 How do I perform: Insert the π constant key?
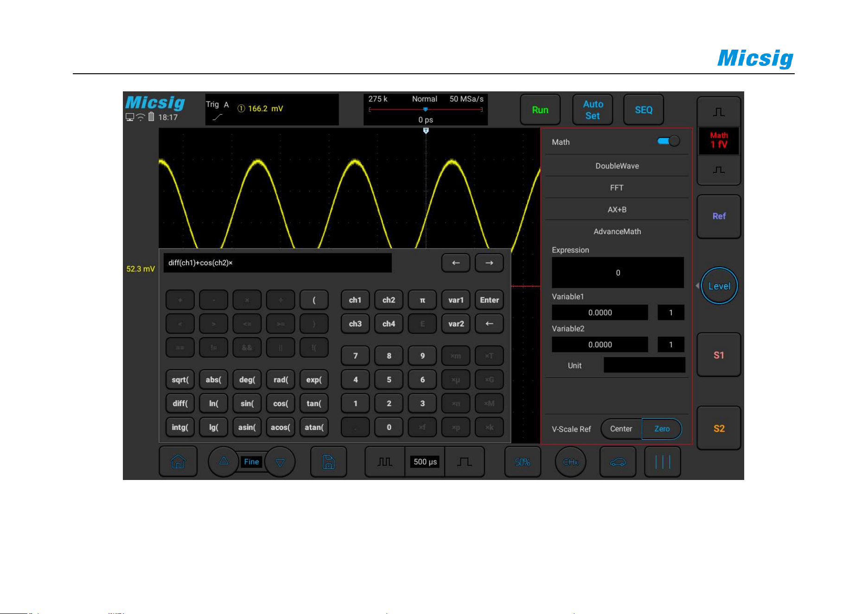pos(422,300)
